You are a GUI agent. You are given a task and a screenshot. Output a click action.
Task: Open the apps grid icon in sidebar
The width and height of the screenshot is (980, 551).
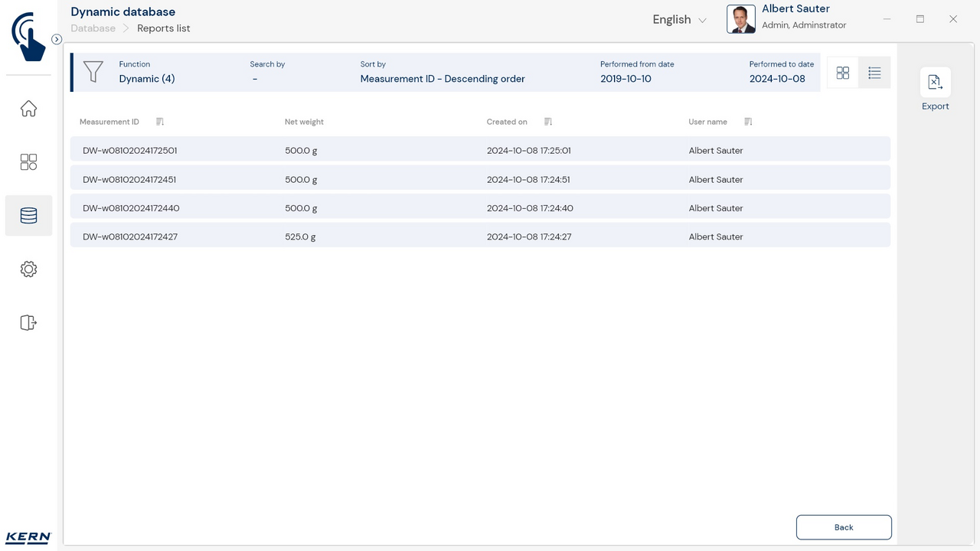pos(28,162)
